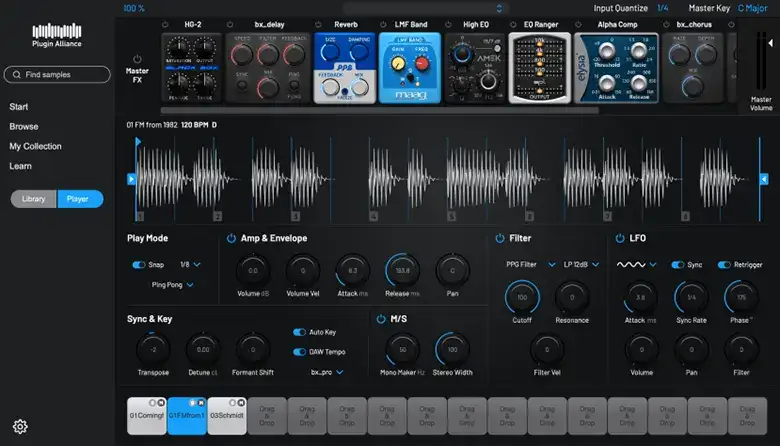The height and width of the screenshot is (446, 780).
Task: Open the Maag LMF Band plugin
Action: (410, 68)
